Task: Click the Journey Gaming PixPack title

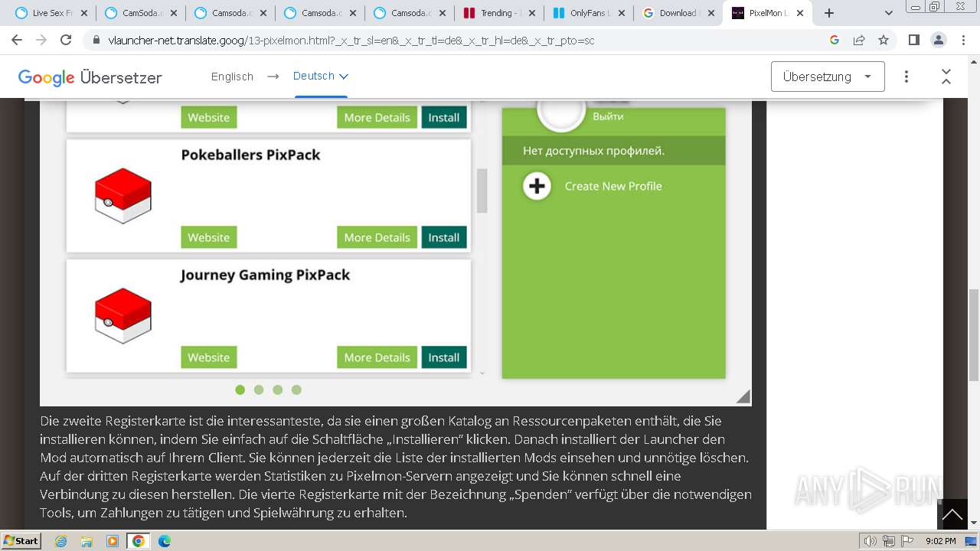Action: pos(265,275)
